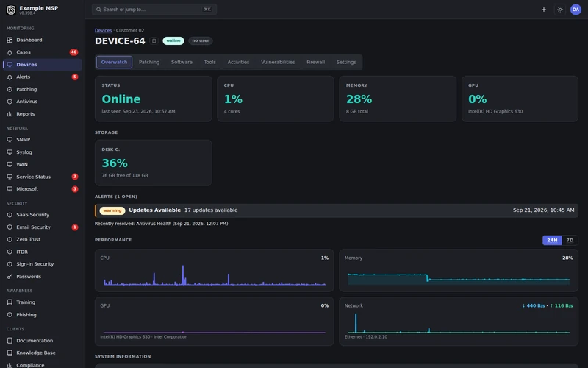Click the Alerts 5 count badge
588x368 pixels.
coord(75,77)
